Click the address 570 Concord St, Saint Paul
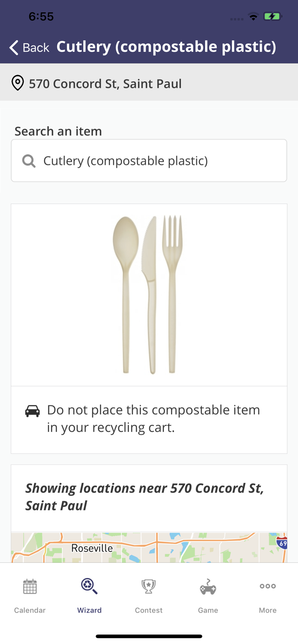This screenshot has width=298, height=644. click(x=105, y=83)
